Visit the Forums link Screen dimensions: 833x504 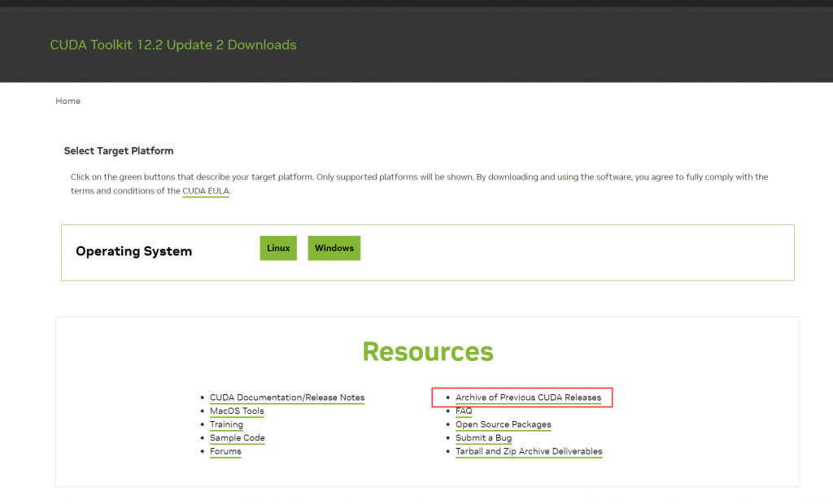pos(225,451)
